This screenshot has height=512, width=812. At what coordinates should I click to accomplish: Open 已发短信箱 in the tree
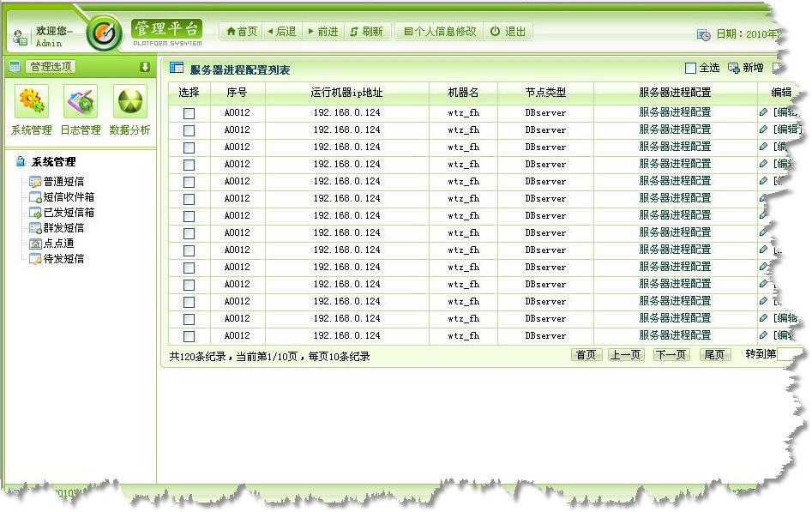tap(69, 213)
